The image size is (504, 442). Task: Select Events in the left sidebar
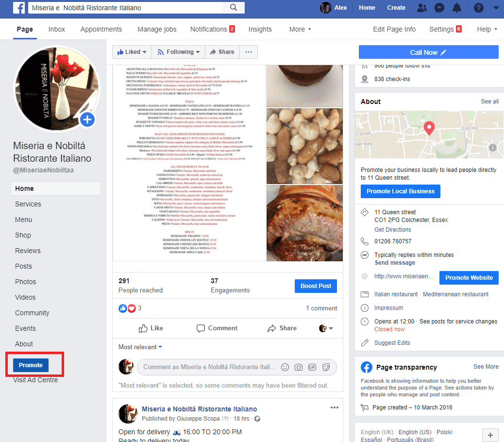pos(25,328)
